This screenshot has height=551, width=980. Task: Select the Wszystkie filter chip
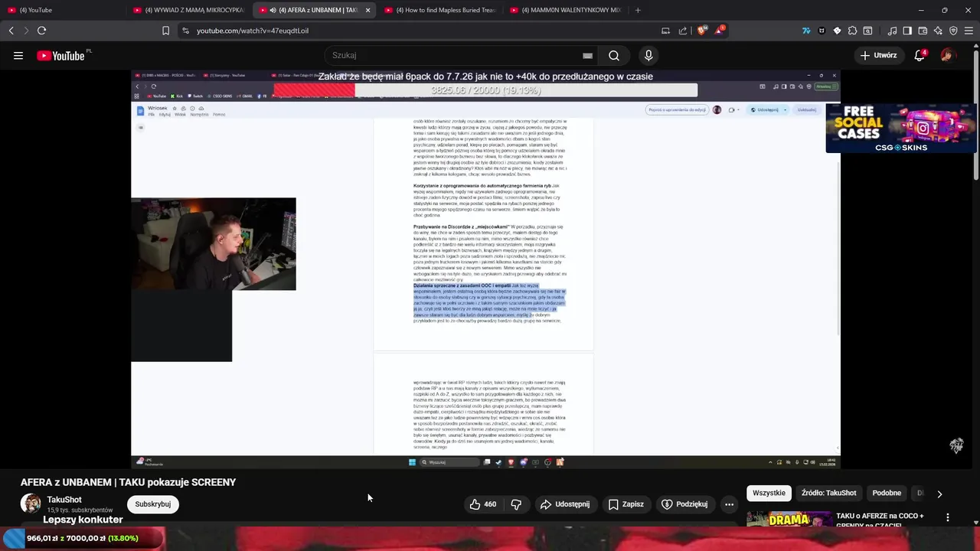(x=769, y=493)
